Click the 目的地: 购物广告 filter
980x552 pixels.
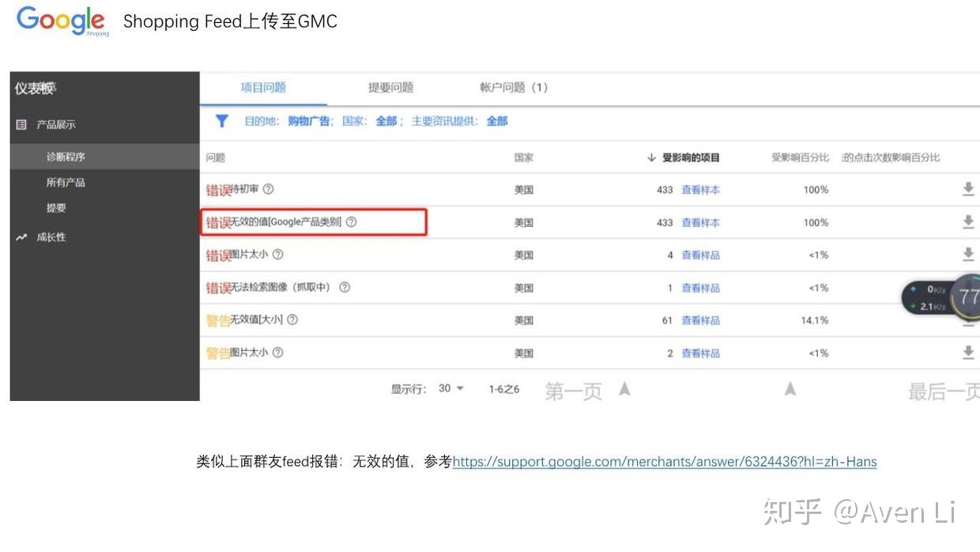coord(288,121)
